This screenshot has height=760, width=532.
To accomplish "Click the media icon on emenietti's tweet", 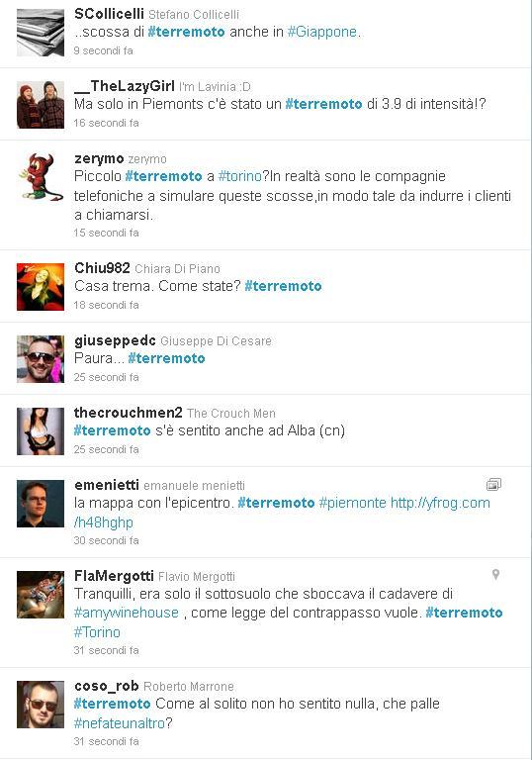I will [x=493, y=484].
